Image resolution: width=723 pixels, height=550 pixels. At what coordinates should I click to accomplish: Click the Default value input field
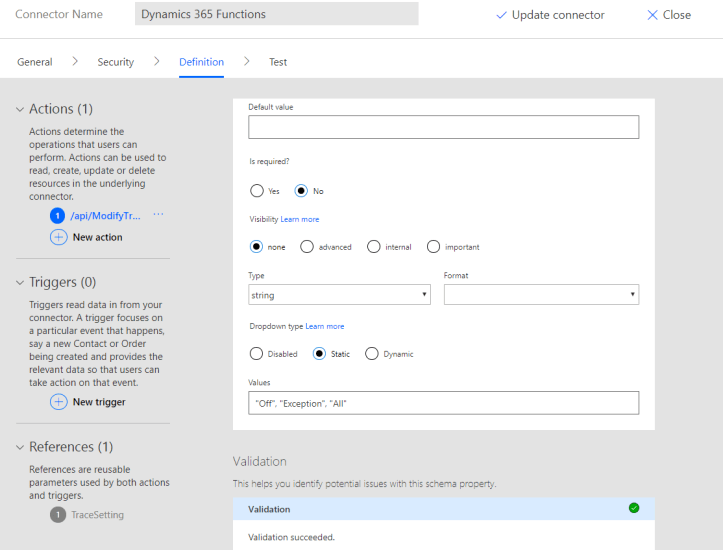(443, 127)
